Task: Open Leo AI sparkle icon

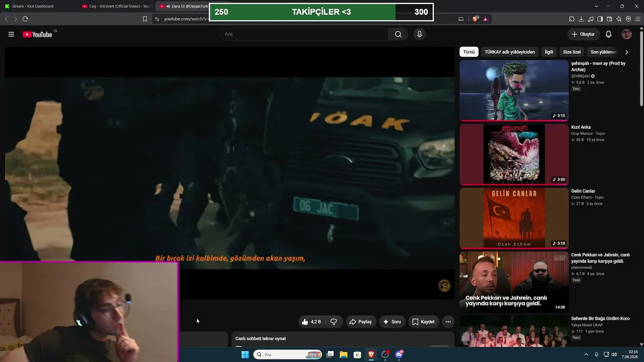Action: (619, 19)
